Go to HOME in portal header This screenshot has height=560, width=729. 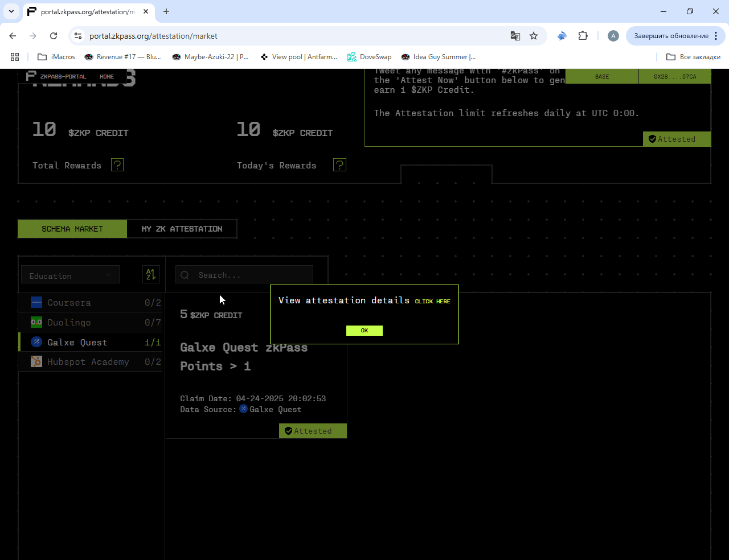pos(107,76)
